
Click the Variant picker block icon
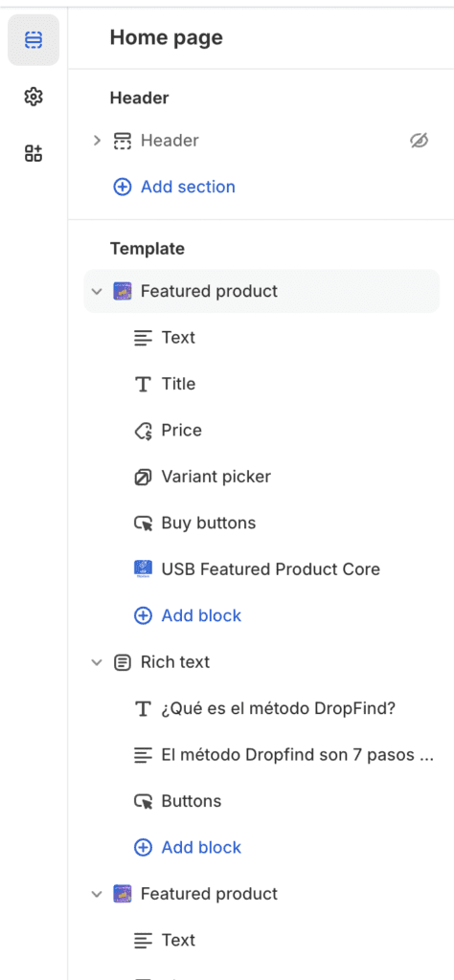(x=144, y=478)
